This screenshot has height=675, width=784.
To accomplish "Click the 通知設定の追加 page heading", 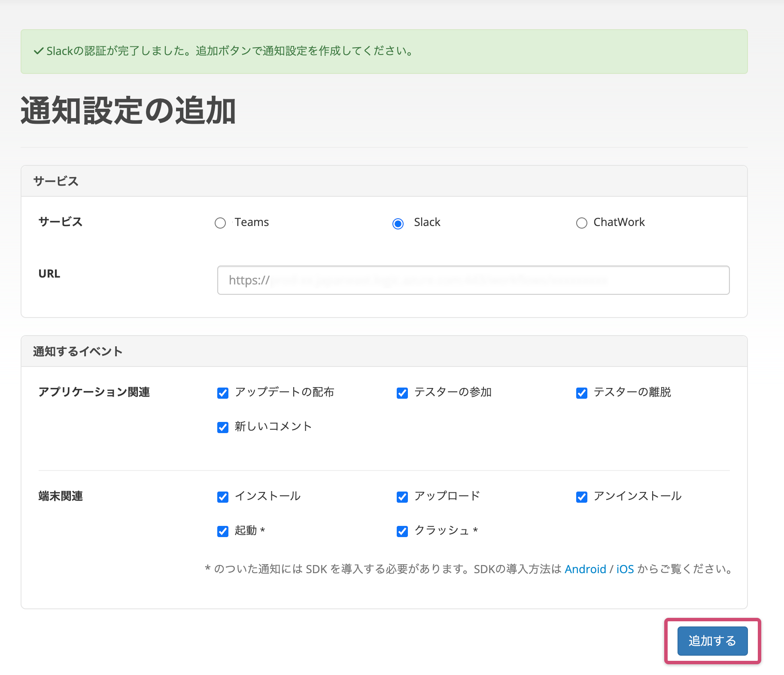I will [x=128, y=110].
